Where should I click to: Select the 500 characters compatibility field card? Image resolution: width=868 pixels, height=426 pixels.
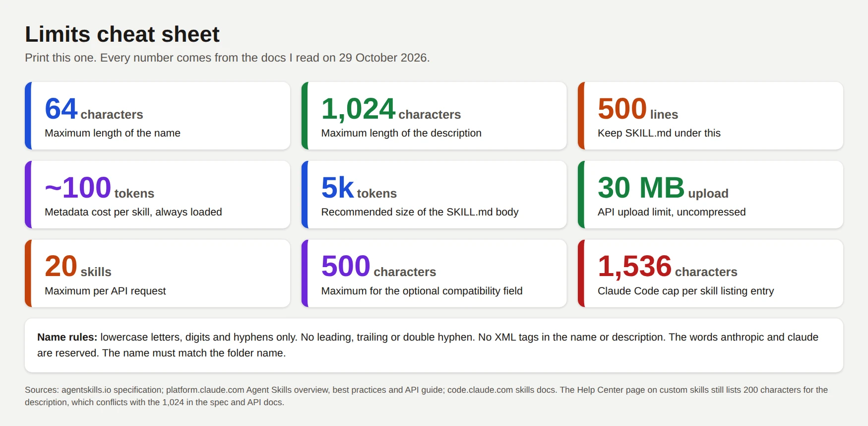[x=434, y=274]
